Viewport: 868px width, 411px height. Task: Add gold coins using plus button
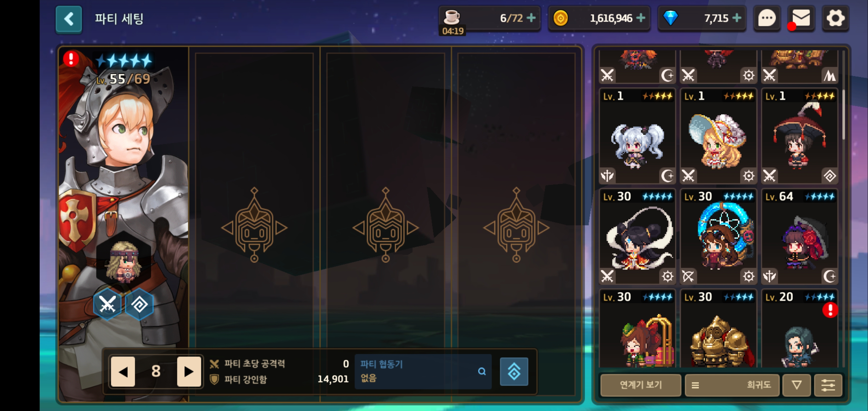pos(640,18)
